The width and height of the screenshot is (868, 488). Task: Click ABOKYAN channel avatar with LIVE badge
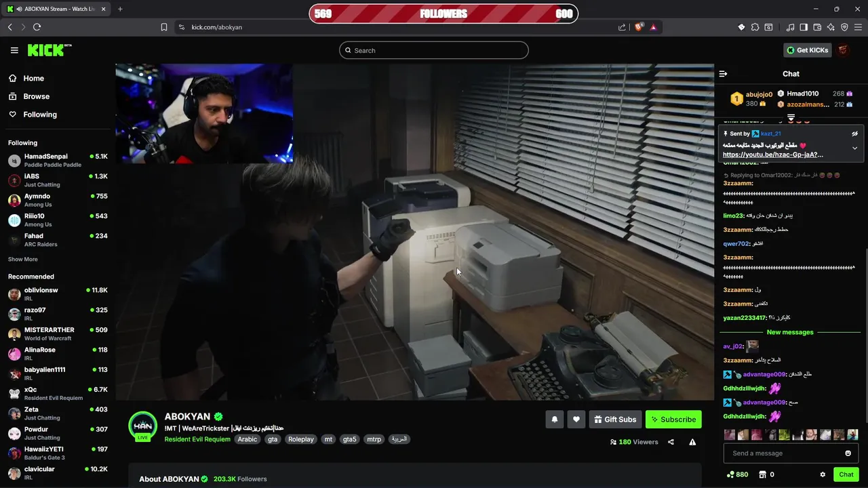143,427
